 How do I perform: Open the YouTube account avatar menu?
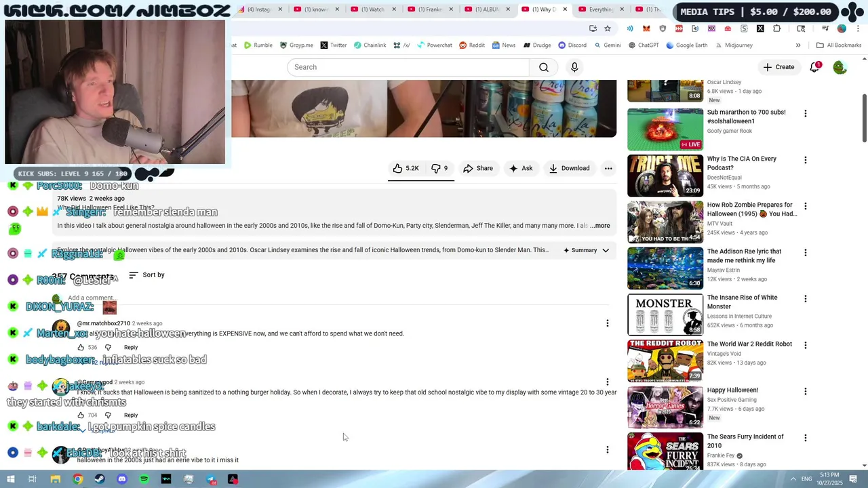pyautogui.click(x=840, y=67)
